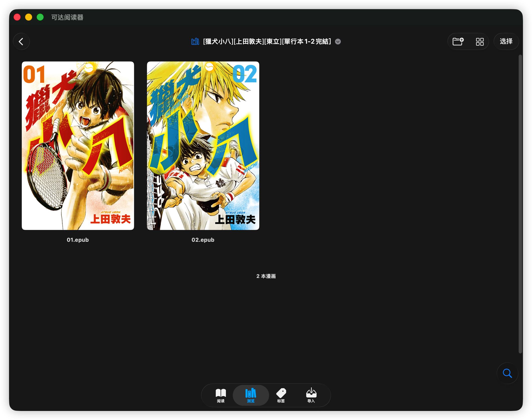Expand the folder title dropdown chevron

click(338, 42)
